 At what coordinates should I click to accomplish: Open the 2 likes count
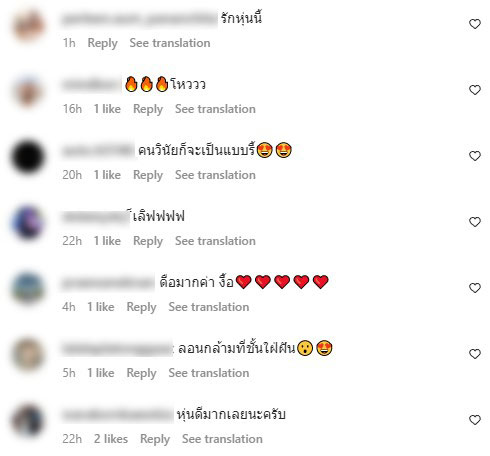pyautogui.click(x=111, y=439)
